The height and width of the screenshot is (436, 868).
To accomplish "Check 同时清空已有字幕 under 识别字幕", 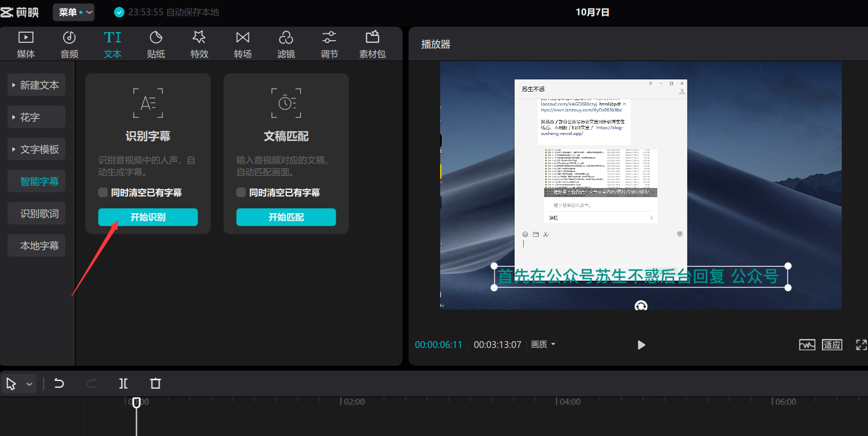I will [x=103, y=192].
